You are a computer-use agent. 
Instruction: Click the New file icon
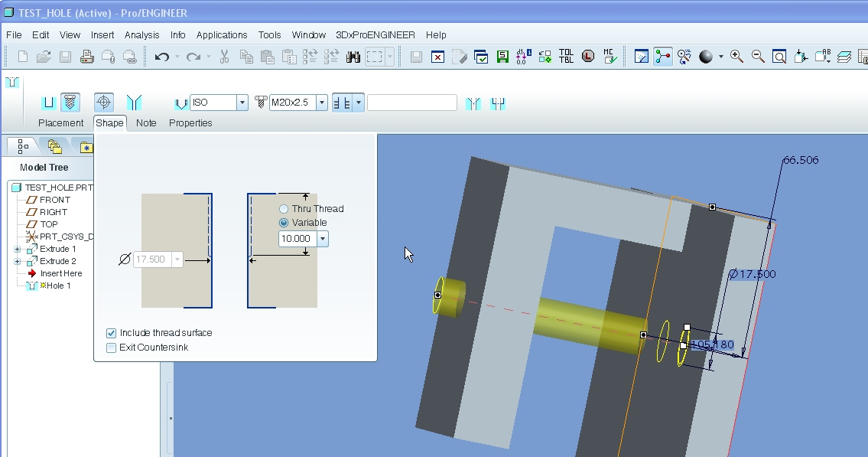coord(23,57)
